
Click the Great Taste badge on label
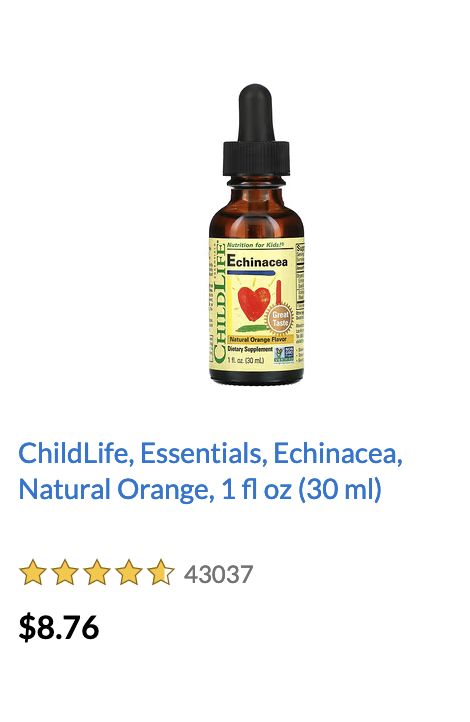click(x=280, y=318)
